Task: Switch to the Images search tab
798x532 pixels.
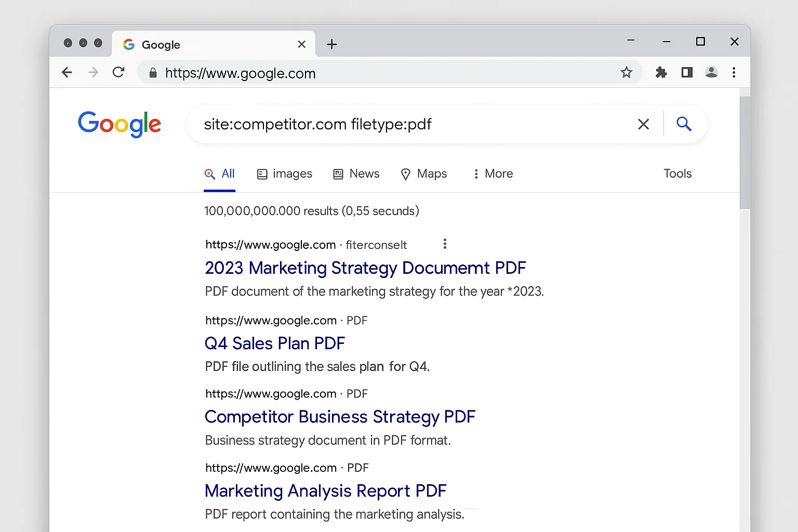Action: point(285,174)
